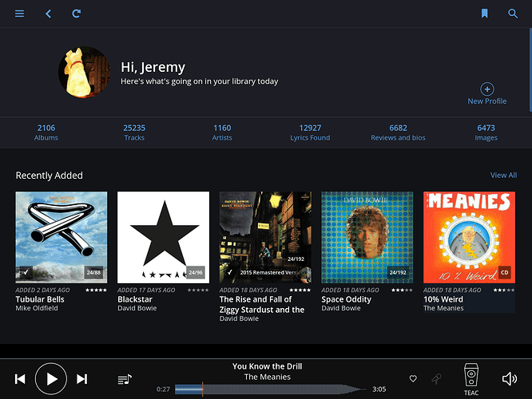
Task: Click the 0:27 elapsed time
Action: [x=163, y=389]
